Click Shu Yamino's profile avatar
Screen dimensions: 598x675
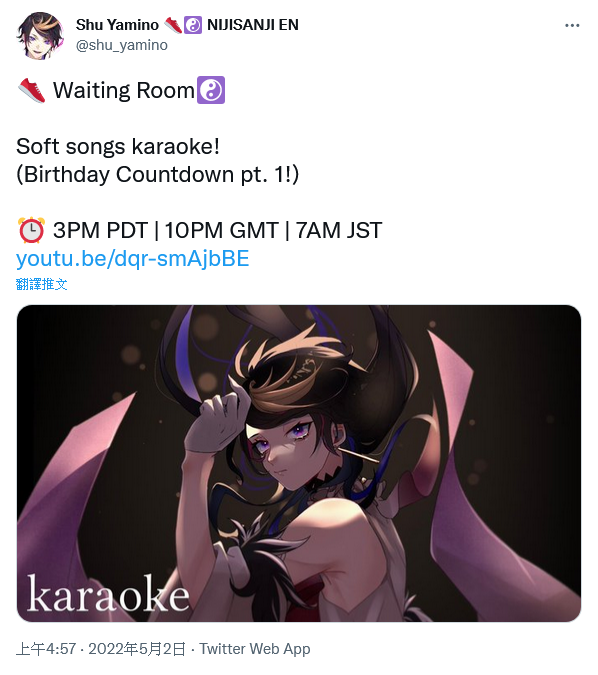[40, 35]
